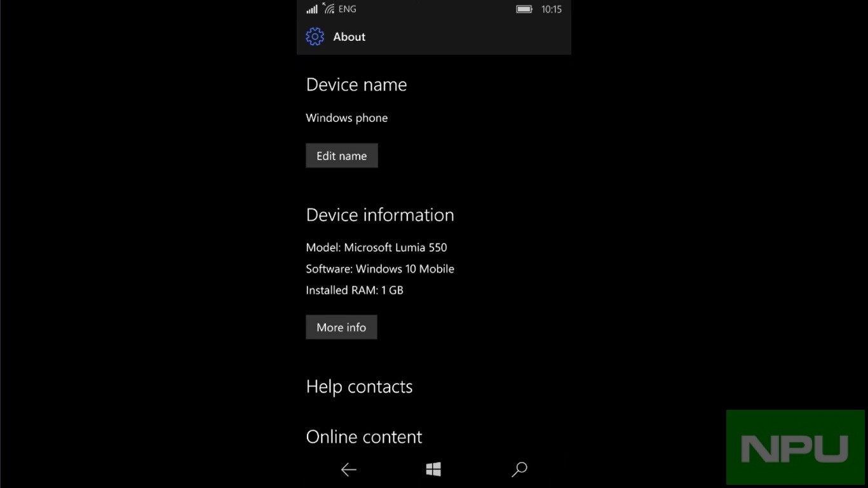The height and width of the screenshot is (488, 868).
Task: Tap the Device information heading
Action: (x=379, y=215)
